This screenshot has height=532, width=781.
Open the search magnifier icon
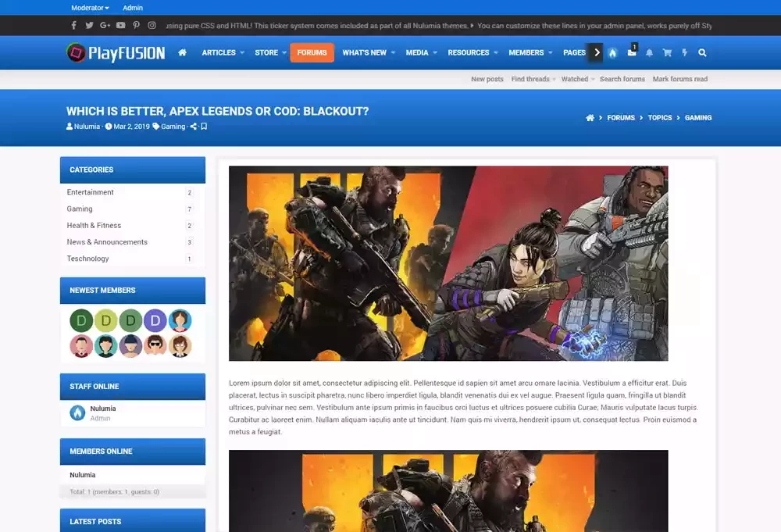(x=702, y=52)
